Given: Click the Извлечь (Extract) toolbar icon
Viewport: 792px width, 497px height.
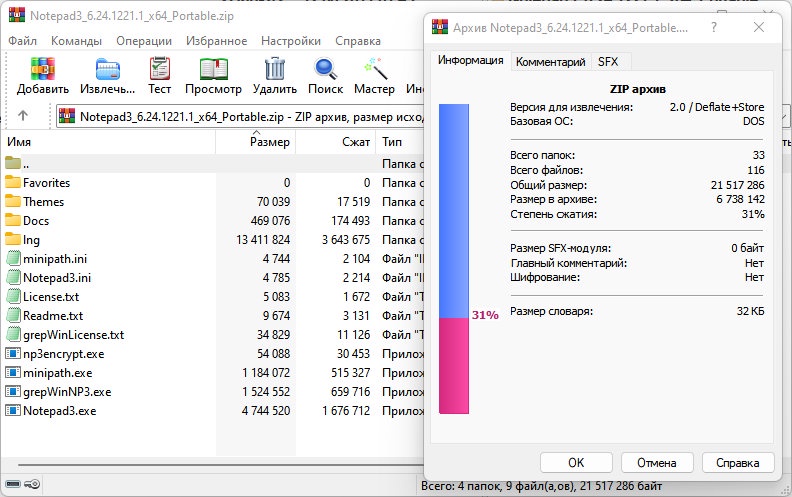Looking at the screenshot, I should (x=107, y=69).
